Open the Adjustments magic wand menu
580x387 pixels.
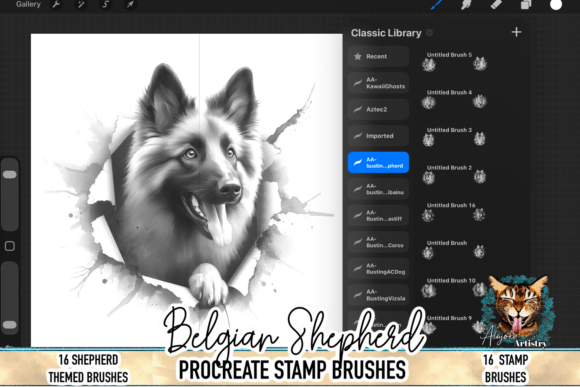81,4
